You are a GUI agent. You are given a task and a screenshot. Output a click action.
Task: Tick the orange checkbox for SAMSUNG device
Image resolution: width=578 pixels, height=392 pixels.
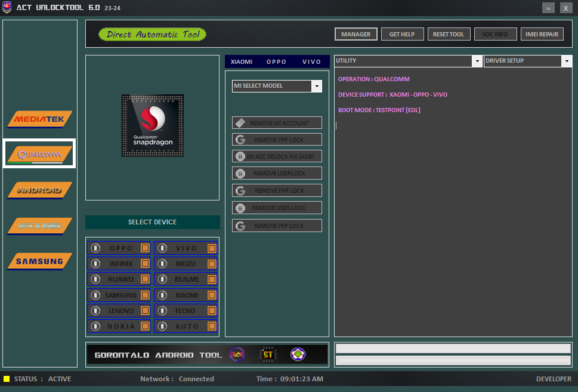coord(145,295)
